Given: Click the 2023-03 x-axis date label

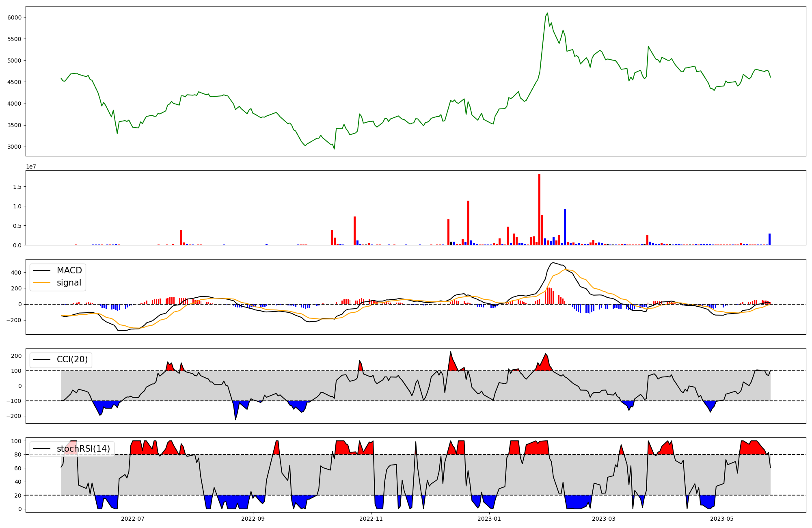Looking at the screenshot, I should 604,519.
